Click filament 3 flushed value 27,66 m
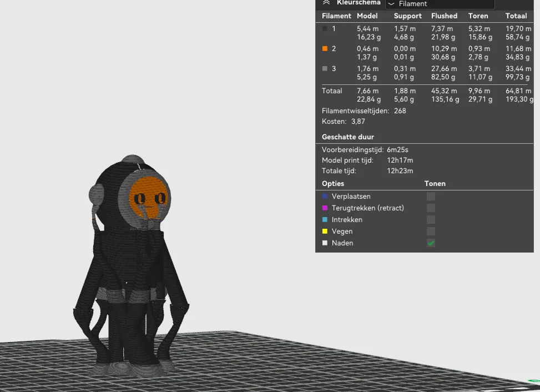This screenshot has height=392, width=540. point(444,68)
